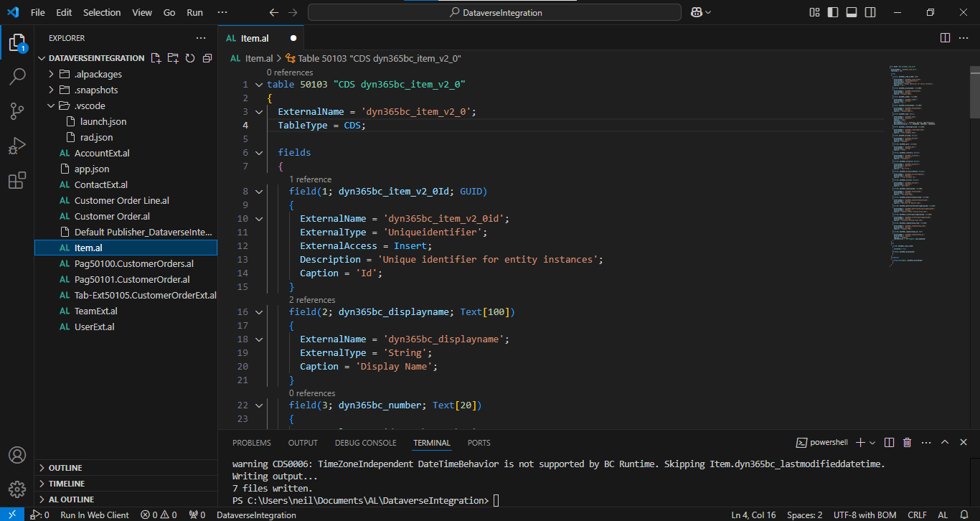Switch to the PROBLEMS panel tab
The width and height of the screenshot is (980, 521).
coord(251,443)
